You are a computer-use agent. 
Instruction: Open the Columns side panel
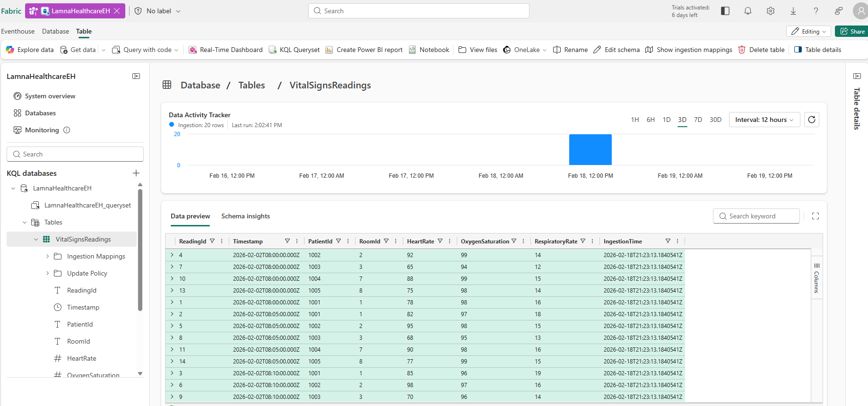click(816, 278)
